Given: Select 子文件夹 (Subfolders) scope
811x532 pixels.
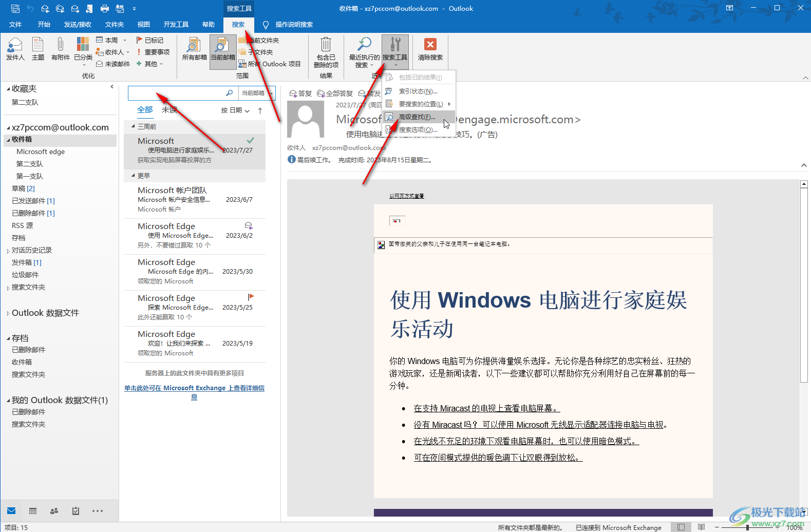Looking at the screenshot, I should coord(255,52).
